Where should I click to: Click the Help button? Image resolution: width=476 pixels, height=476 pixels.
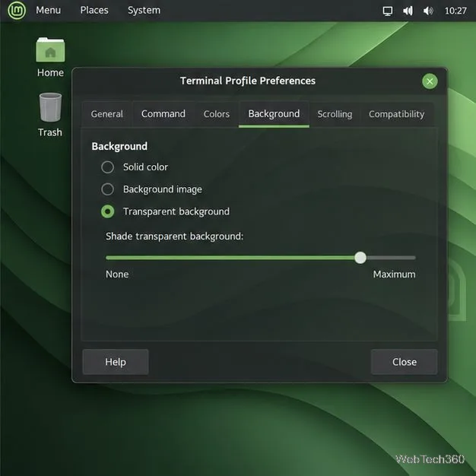[x=116, y=362]
